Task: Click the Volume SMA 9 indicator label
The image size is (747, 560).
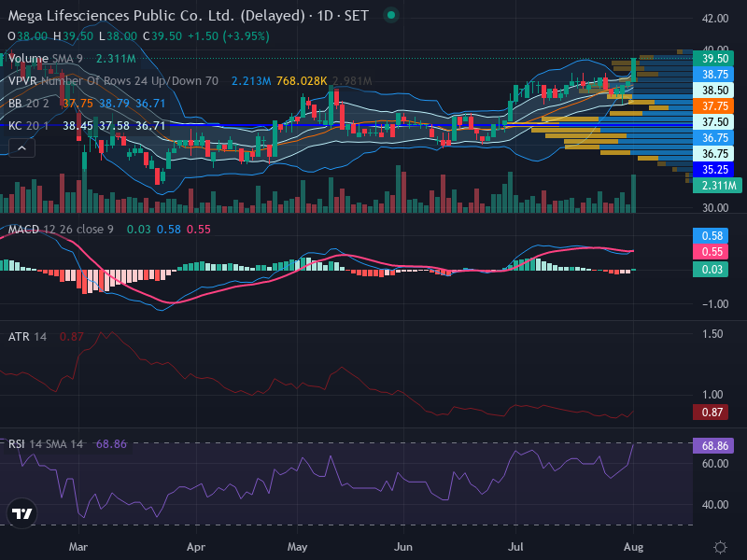Action: (45, 59)
